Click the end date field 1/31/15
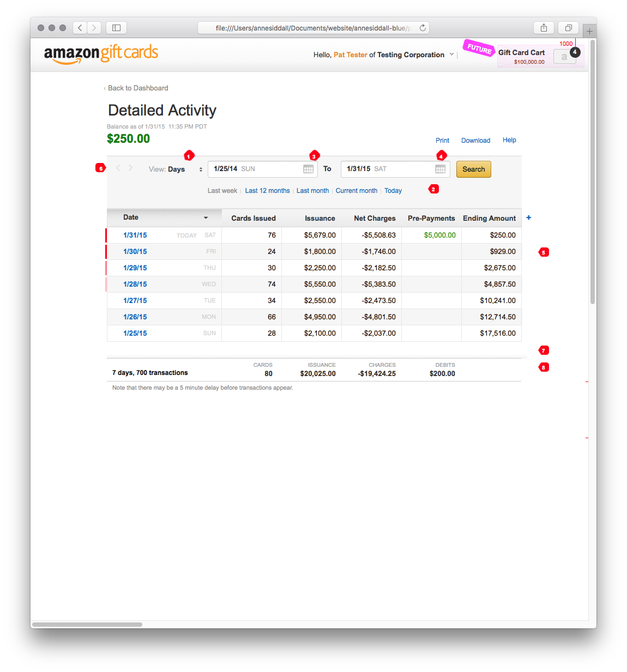627x672 pixels. coord(395,169)
